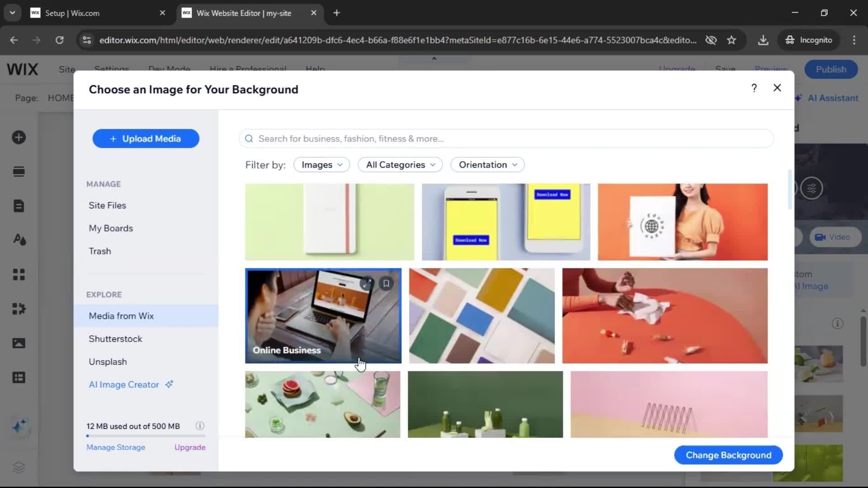Open the Layers icon at bottom left
Viewport: 868px width, 488px height.
point(19,467)
